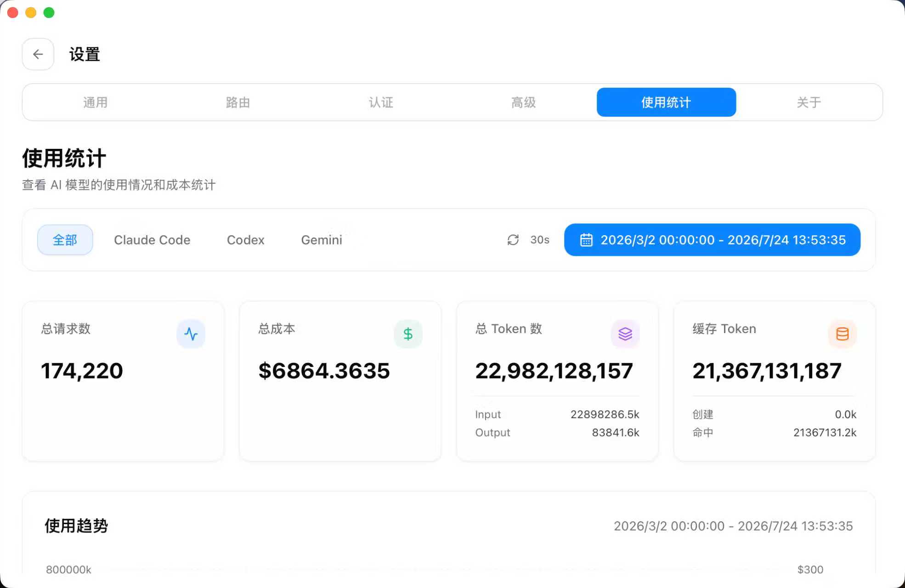Click the Output label in token card

coord(492,432)
